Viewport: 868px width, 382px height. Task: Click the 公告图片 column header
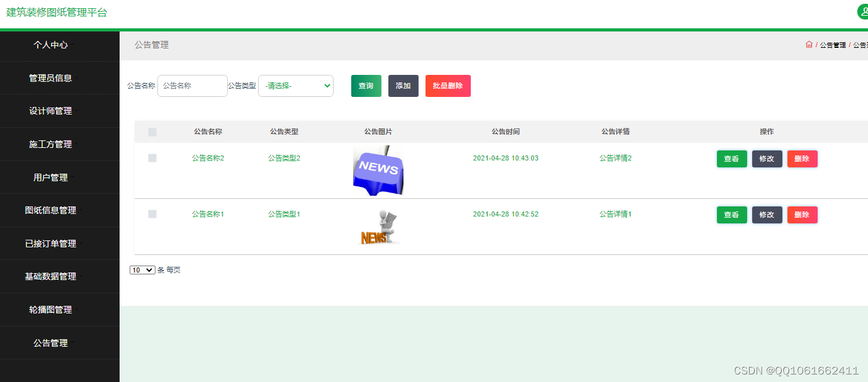pyautogui.click(x=378, y=132)
